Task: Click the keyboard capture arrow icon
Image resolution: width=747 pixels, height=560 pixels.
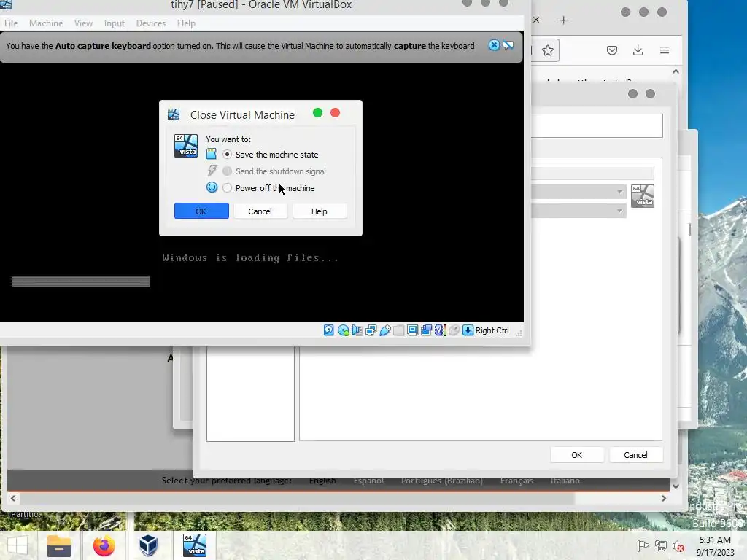Action: 468,330
